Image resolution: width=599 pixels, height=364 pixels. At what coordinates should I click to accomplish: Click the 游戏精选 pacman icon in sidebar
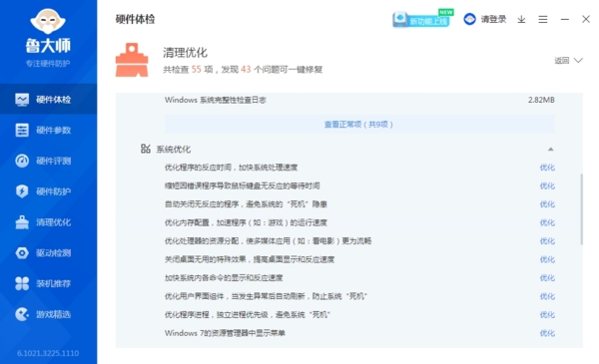22,314
